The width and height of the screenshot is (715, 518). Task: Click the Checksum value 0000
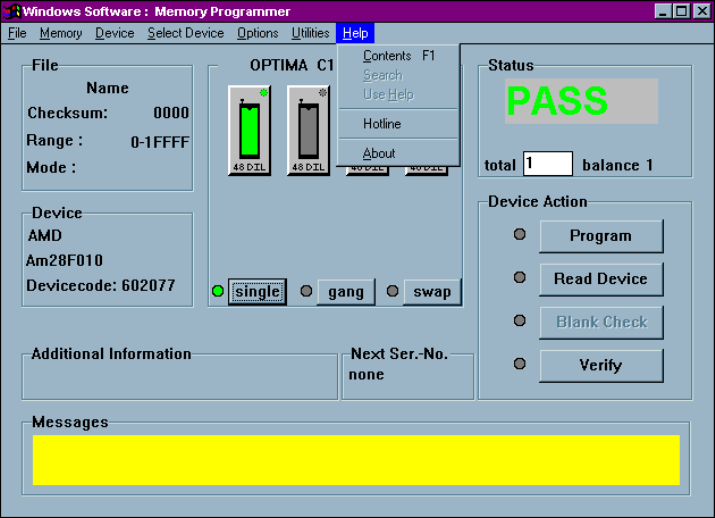(171, 113)
